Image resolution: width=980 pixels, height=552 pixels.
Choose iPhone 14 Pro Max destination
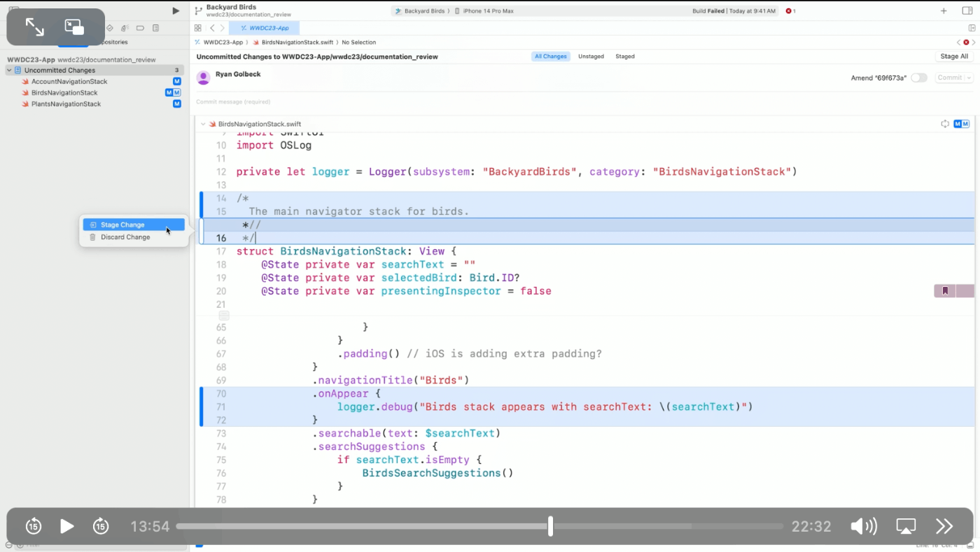tap(483, 11)
